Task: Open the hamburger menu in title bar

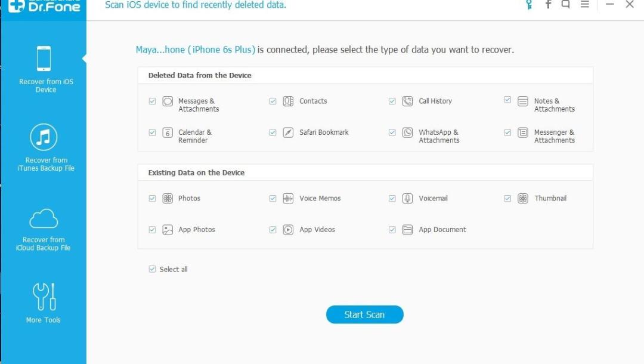Action: click(585, 4)
